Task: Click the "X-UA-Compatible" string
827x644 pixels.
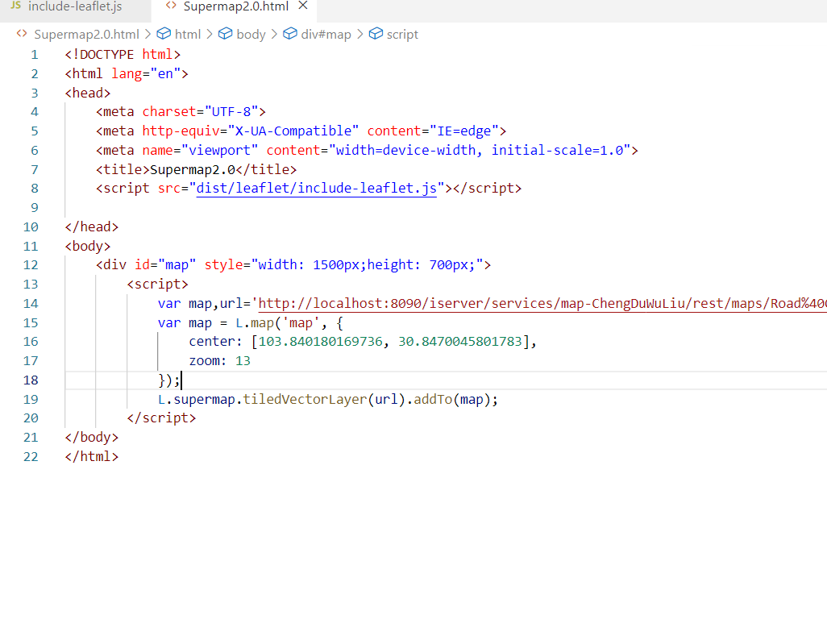Action: [293, 131]
